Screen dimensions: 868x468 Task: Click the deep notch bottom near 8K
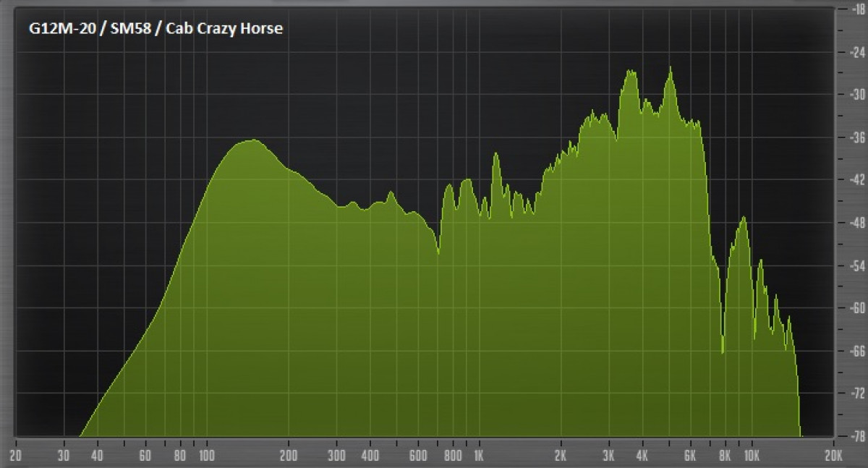click(x=723, y=352)
